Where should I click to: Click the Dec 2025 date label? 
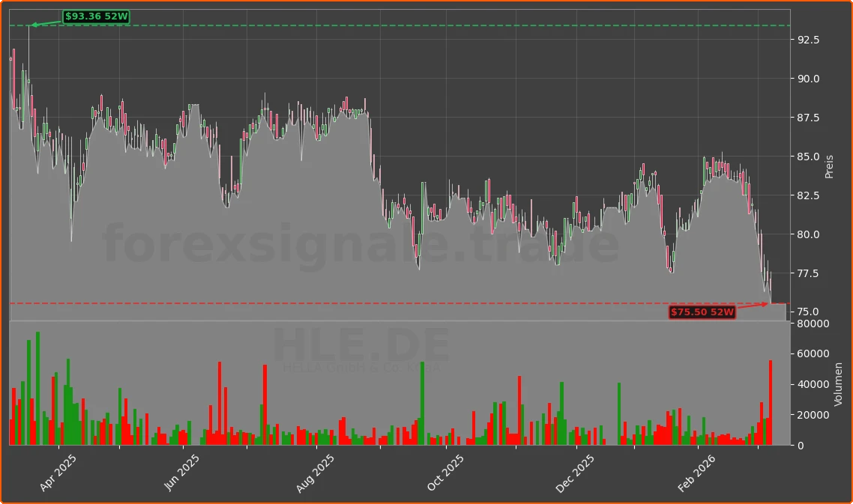pos(575,467)
